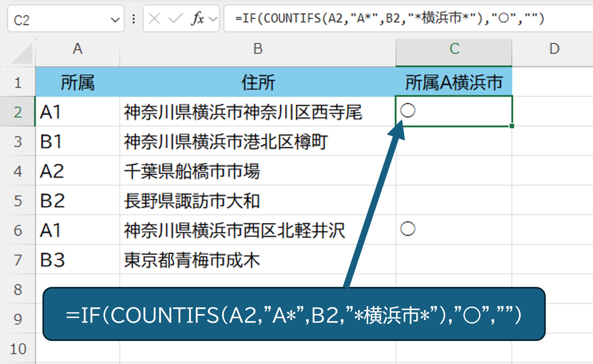Select column D header

[554, 49]
